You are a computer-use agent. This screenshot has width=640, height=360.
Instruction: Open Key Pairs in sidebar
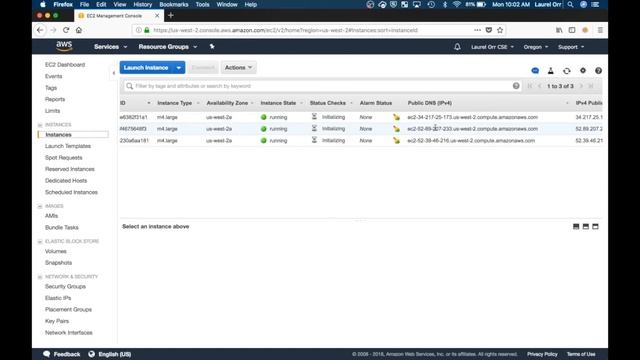click(x=57, y=321)
